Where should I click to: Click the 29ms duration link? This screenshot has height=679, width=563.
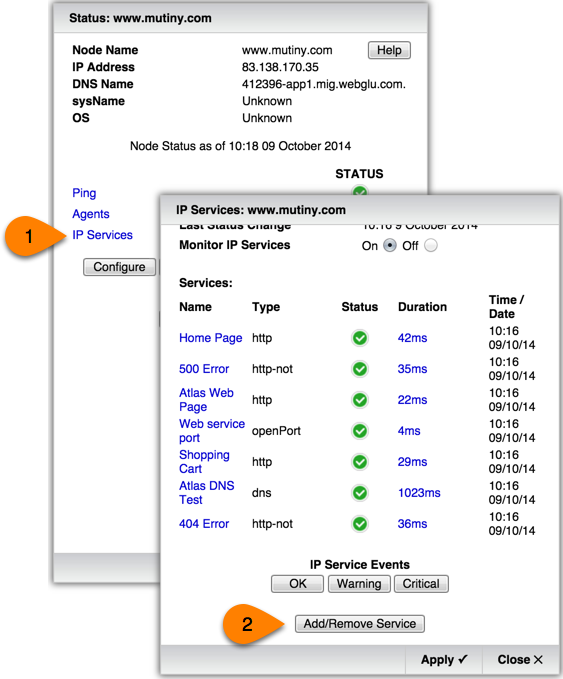(x=412, y=462)
